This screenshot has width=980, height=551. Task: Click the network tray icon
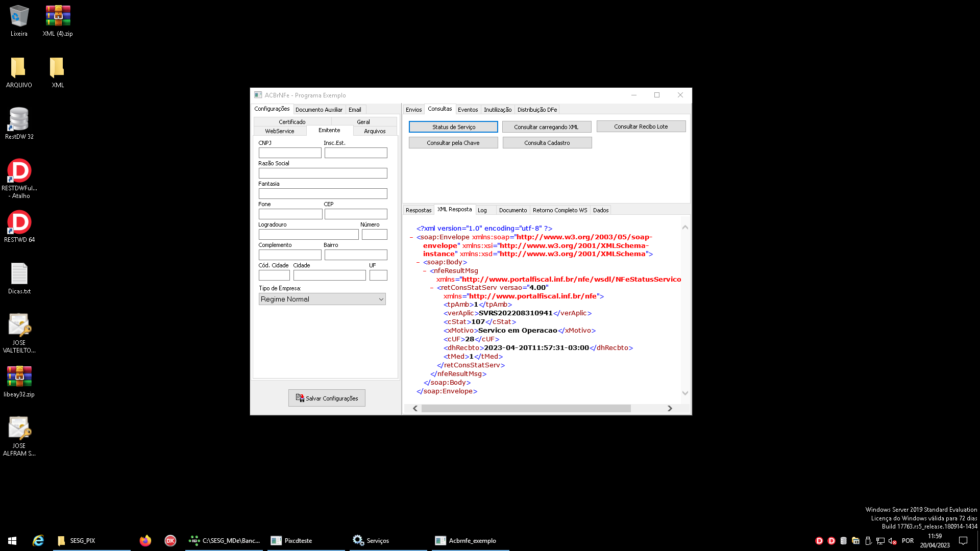click(880, 541)
